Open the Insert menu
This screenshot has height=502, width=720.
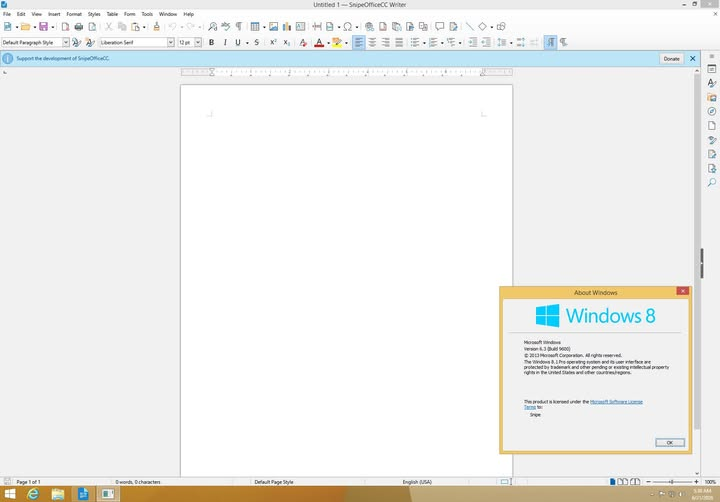coord(54,14)
